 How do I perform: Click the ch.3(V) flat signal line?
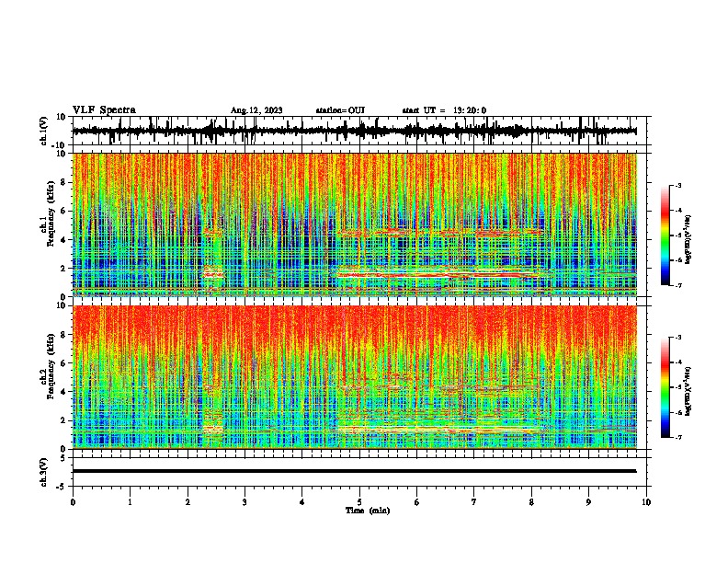(354, 471)
